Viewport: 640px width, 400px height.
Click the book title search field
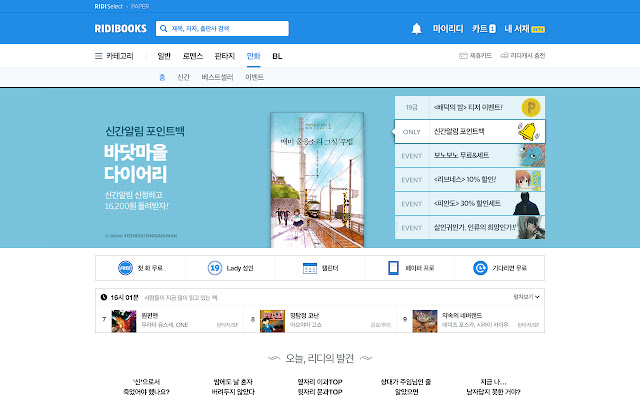click(x=222, y=29)
